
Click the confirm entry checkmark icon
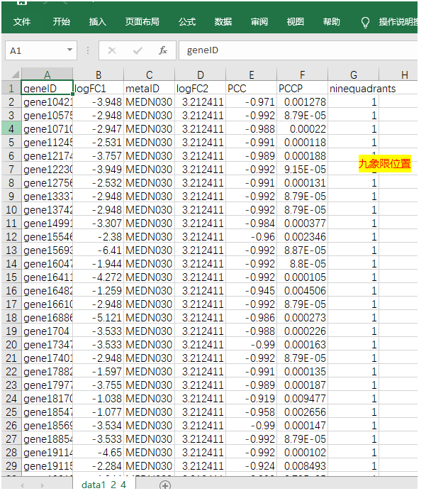138,50
